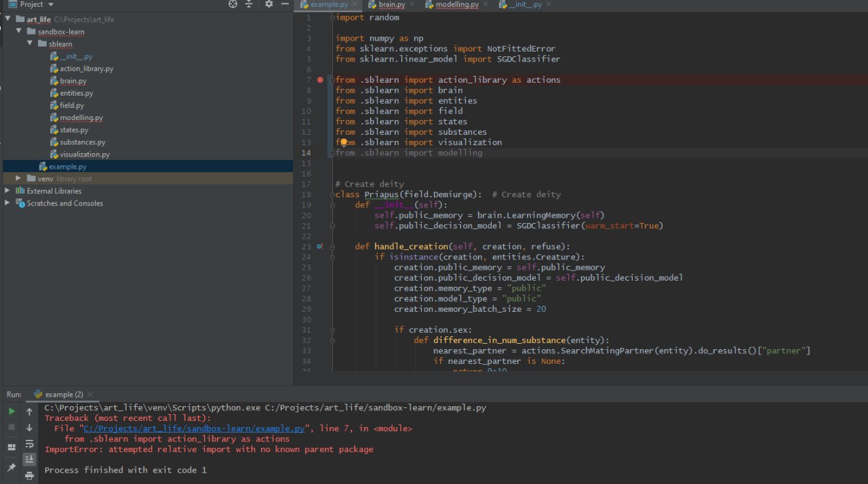Place cursor on 'import random' line
Viewport: 868px width, 484px height.
368,18
